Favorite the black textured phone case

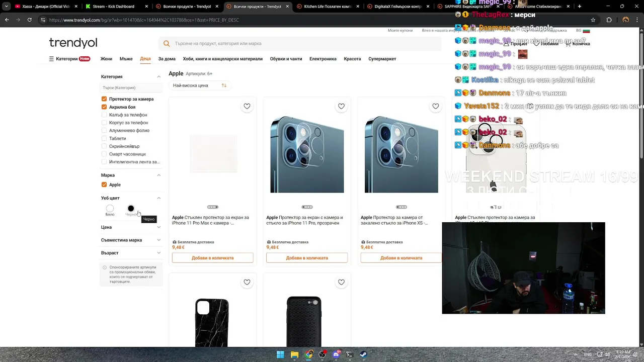(x=341, y=282)
